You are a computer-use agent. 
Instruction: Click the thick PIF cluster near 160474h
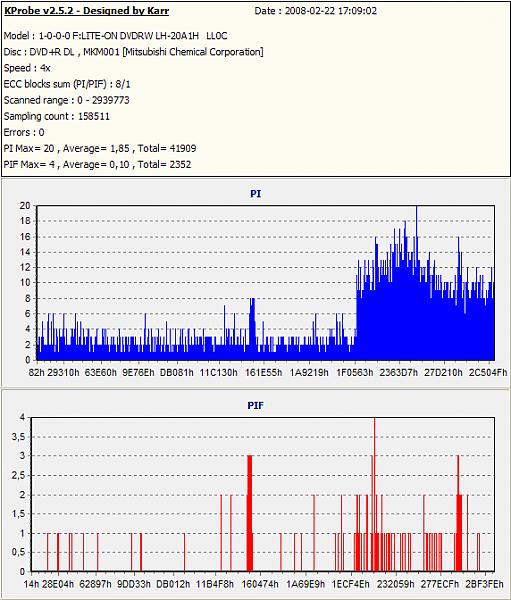(250, 513)
